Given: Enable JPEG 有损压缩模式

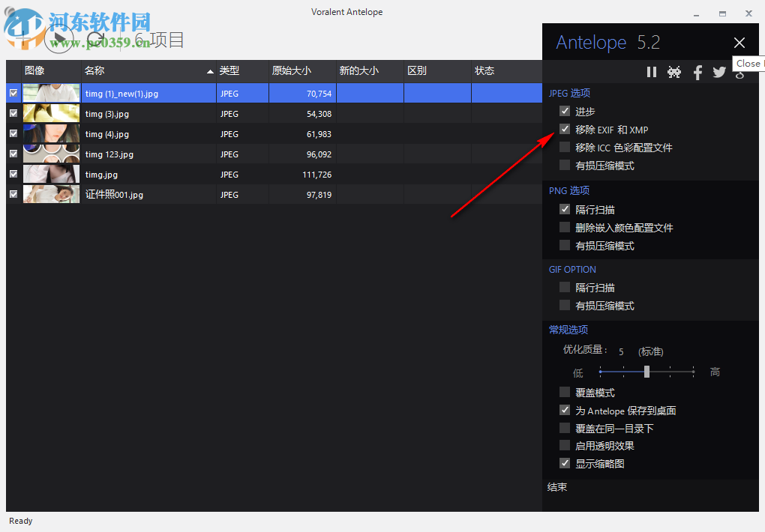Looking at the screenshot, I should point(565,165).
